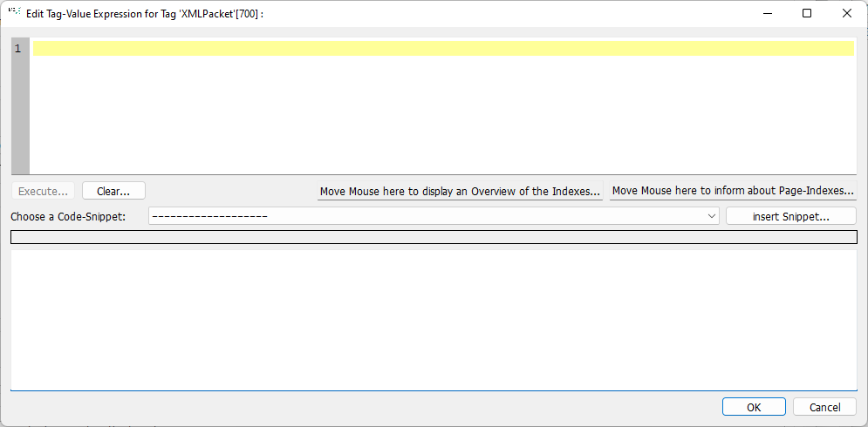Close the Edit Tag-Value Expression dialog

coord(847,13)
